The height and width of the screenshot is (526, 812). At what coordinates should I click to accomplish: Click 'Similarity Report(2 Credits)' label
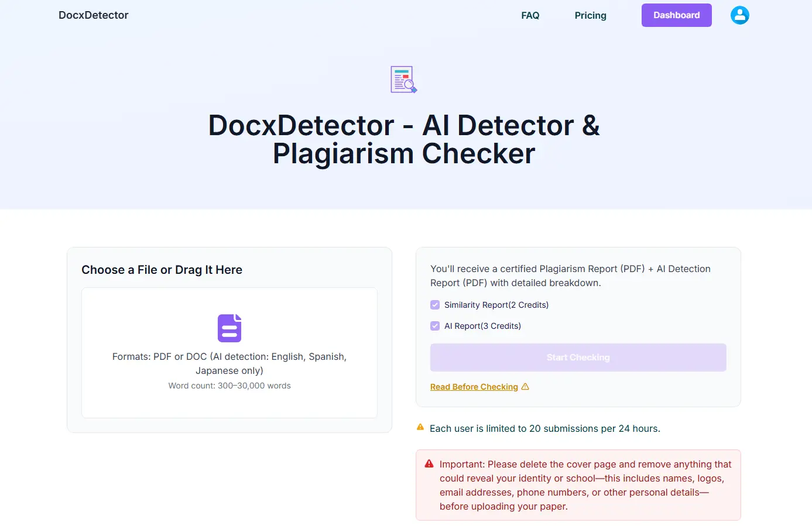pyautogui.click(x=496, y=305)
